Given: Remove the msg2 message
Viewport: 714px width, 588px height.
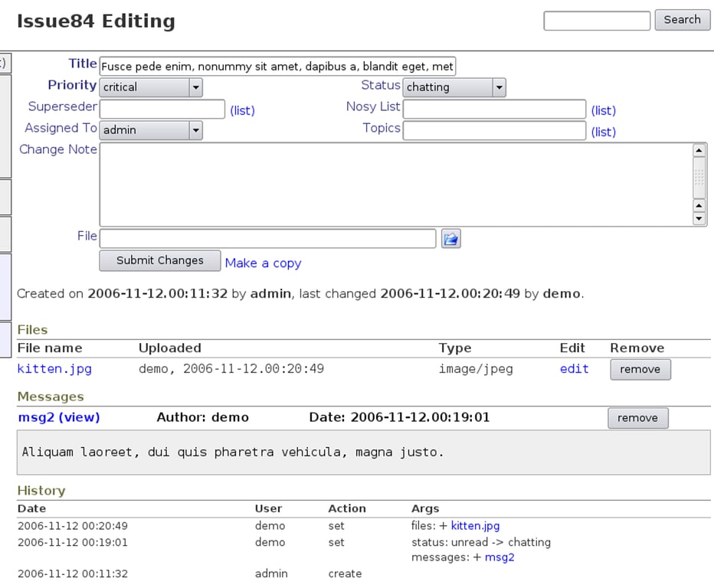Looking at the screenshot, I should 637,417.
